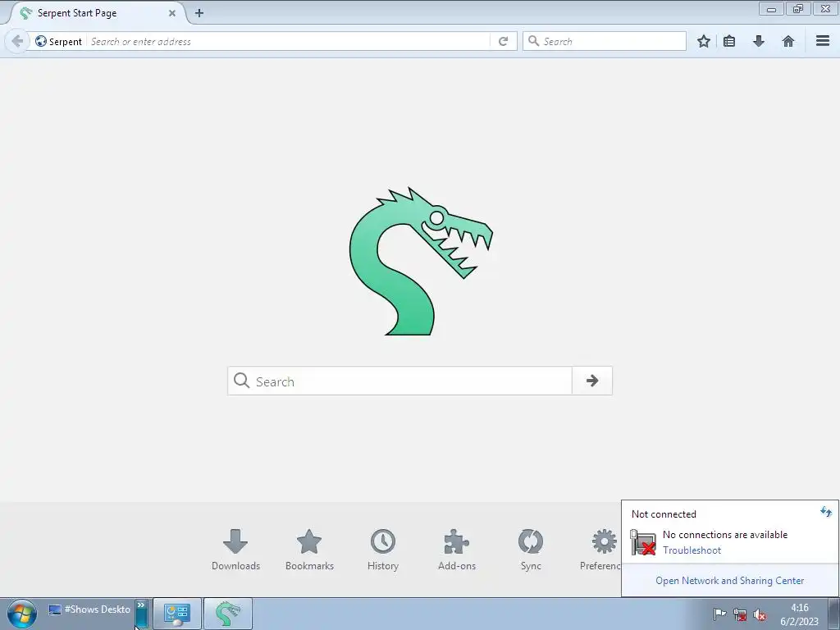Click the network tray icon
Screen dimensions: 840x630
click(x=740, y=614)
